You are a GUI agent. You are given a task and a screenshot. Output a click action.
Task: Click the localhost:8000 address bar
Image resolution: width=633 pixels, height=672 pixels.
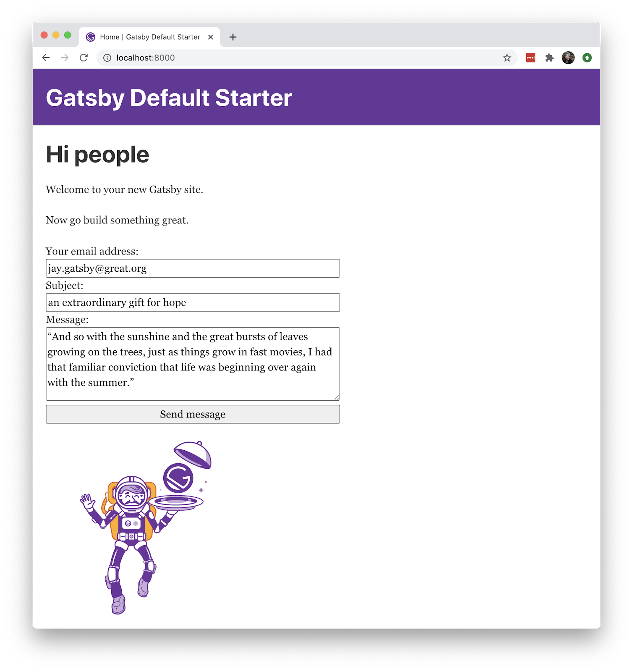307,58
